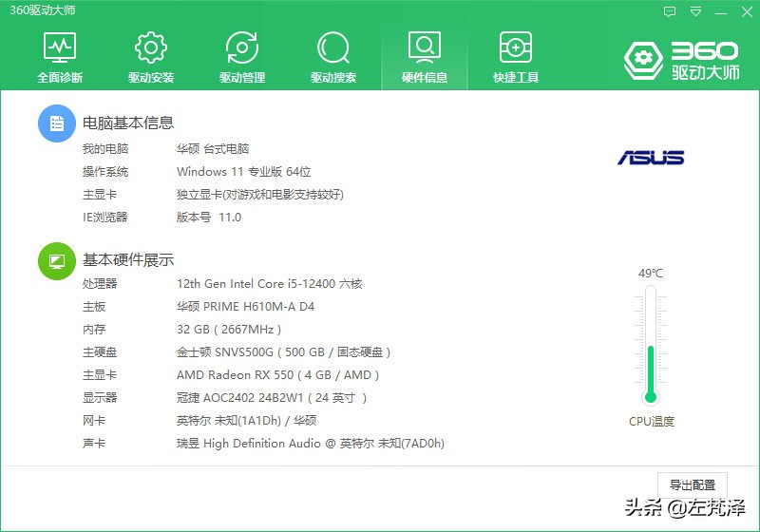Click the 声卡 label
The height and width of the screenshot is (532, 760).
(x=94, y=444)
